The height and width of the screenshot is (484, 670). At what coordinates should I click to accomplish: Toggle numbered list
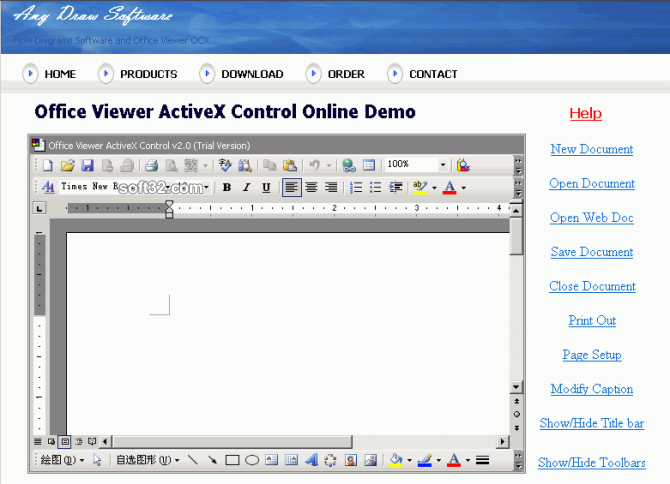point(356,187)
